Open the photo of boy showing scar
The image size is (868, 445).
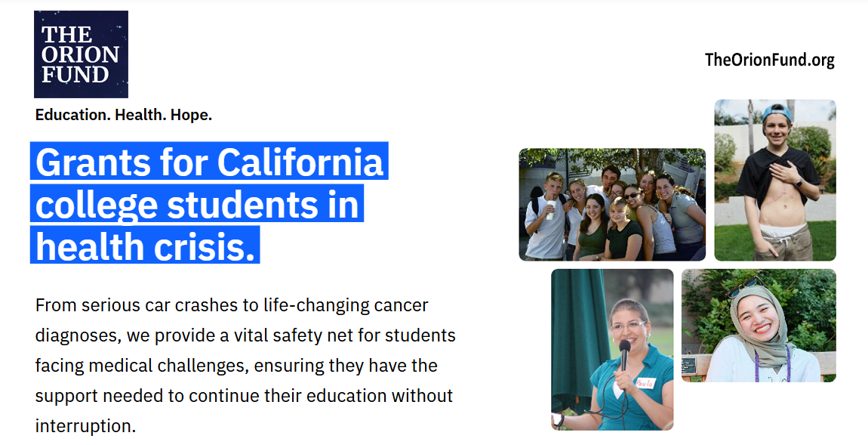click(775, 180)
